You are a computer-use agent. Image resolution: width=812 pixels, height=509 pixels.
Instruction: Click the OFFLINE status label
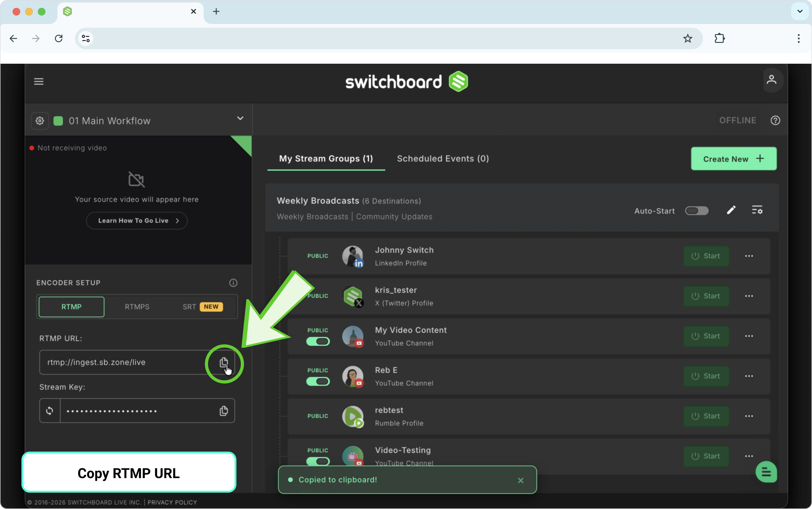coord(738,120)
